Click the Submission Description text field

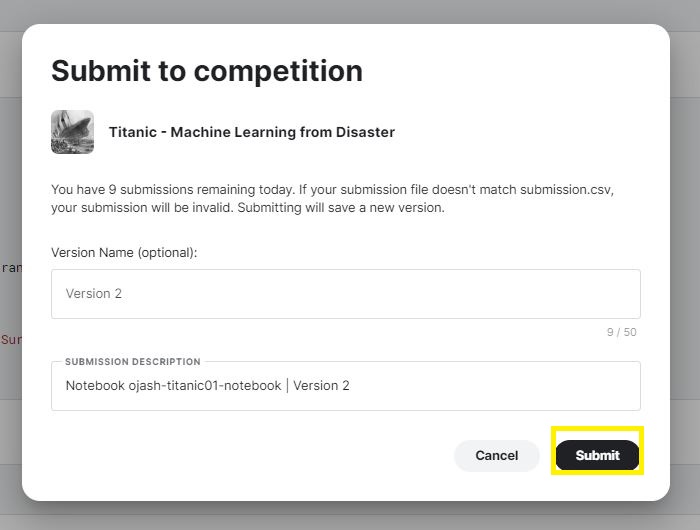coord(345,386)
